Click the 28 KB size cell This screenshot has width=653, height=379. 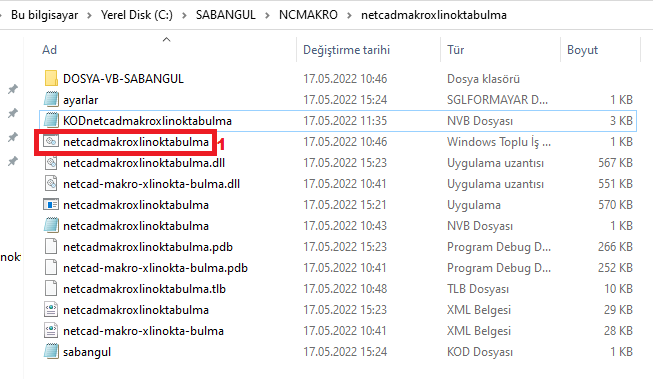pyautogui.click(x=618, y=331)
